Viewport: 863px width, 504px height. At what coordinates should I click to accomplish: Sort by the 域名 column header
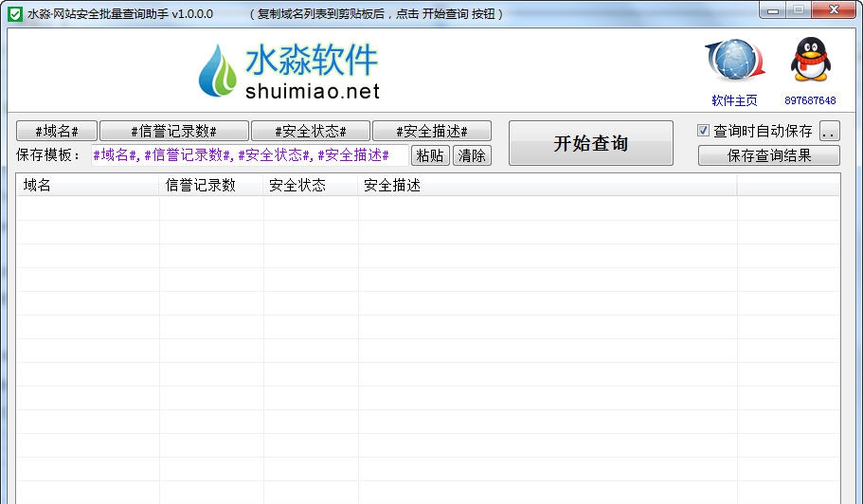click(87, 186)
